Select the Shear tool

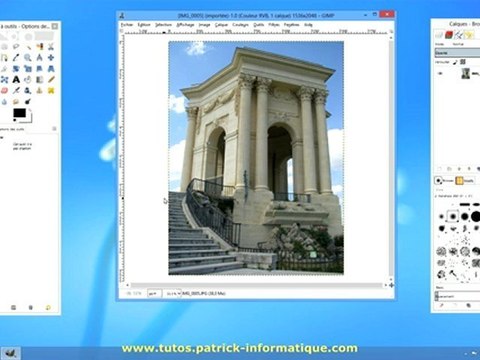coord(39,69)
